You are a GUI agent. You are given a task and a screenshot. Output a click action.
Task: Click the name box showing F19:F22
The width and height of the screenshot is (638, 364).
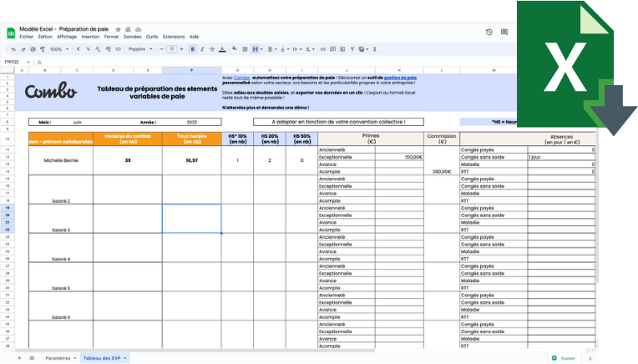pyautogui.click(x=13, y=63)
